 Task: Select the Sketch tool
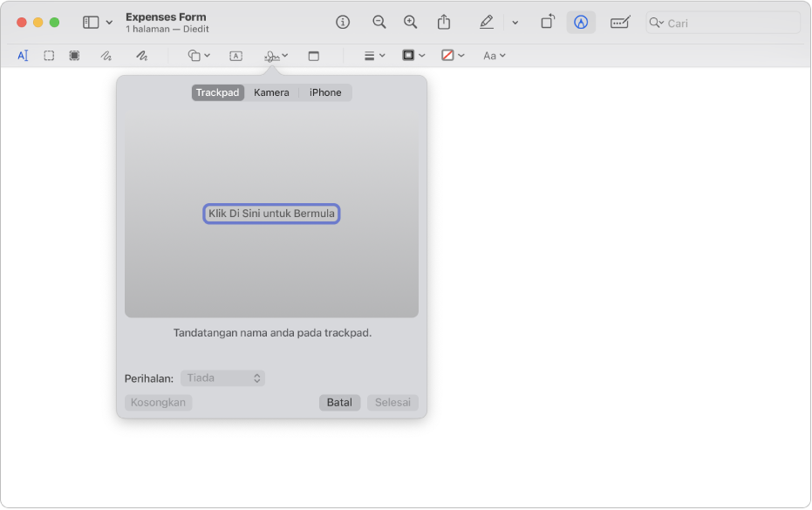(106, 56)
